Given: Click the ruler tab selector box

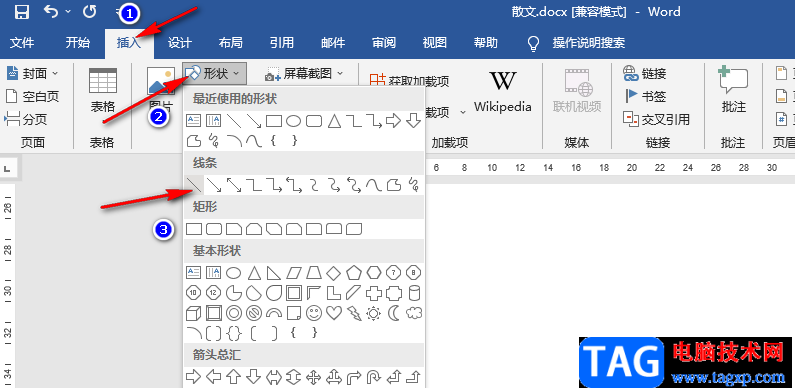Looking at the screenshot, I should (x=8, y=168).
